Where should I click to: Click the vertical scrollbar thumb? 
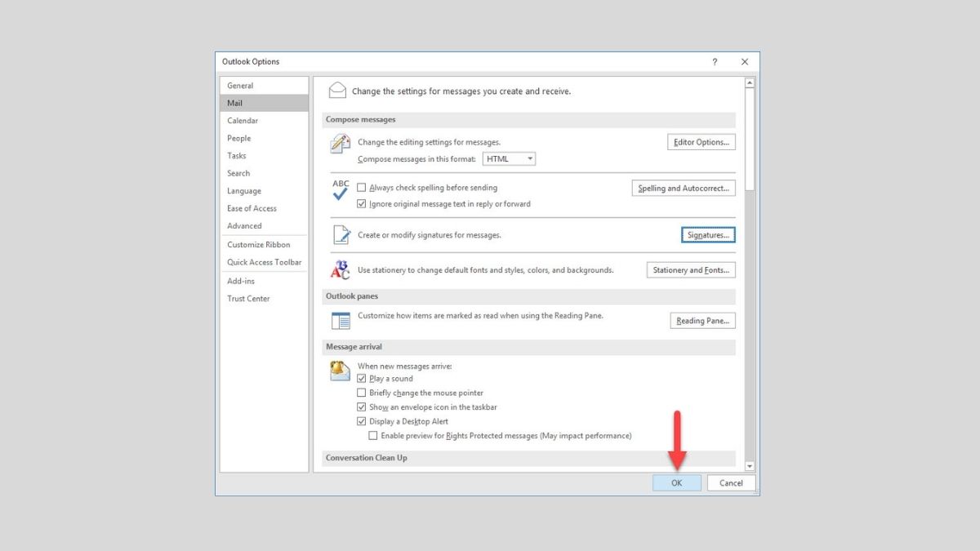click(x=750, y=140)
